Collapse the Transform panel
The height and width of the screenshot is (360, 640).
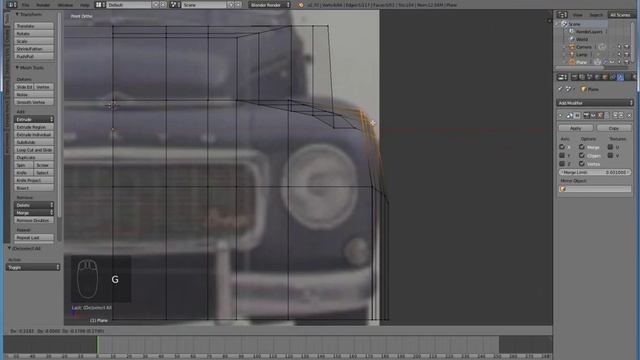pos(17,14)
